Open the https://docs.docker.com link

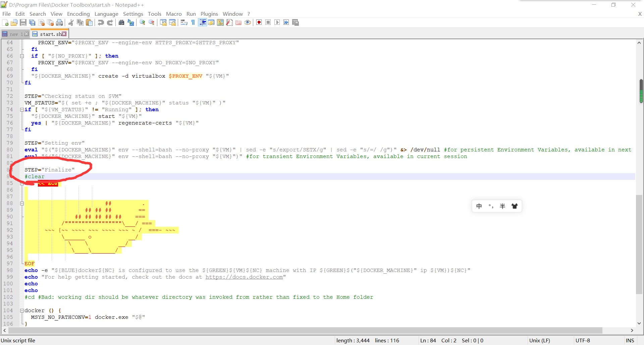(244, 277)
